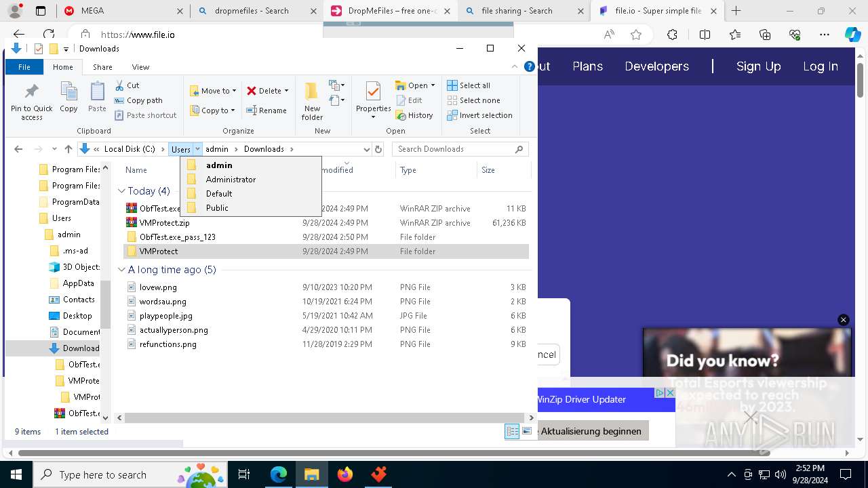Open Windows Start menu
The width and height of the screenshot is (868, 488).
16,474
